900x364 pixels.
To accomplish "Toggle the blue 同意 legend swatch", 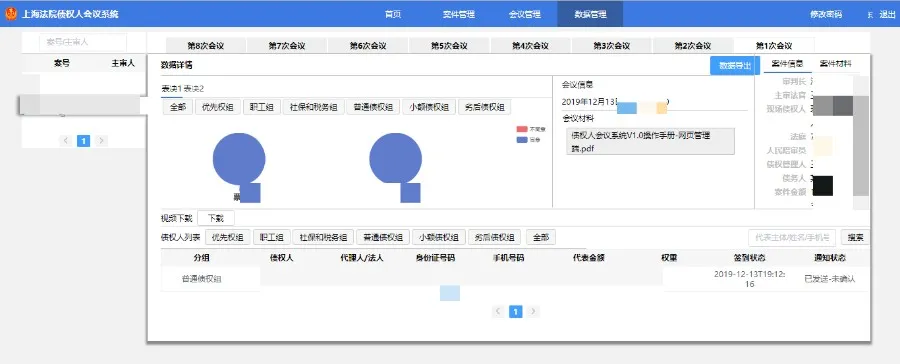I will click(522, 140).
